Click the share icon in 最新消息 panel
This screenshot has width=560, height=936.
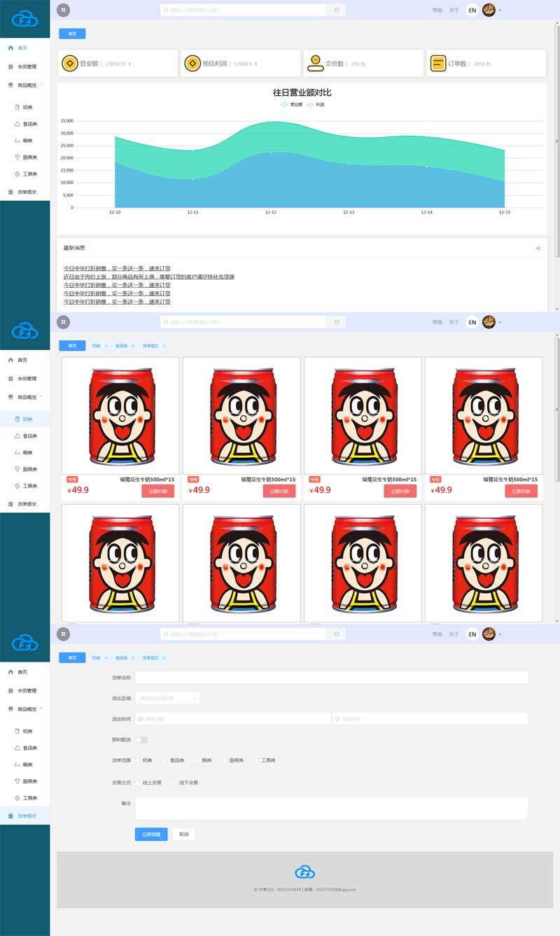[538, 248]
